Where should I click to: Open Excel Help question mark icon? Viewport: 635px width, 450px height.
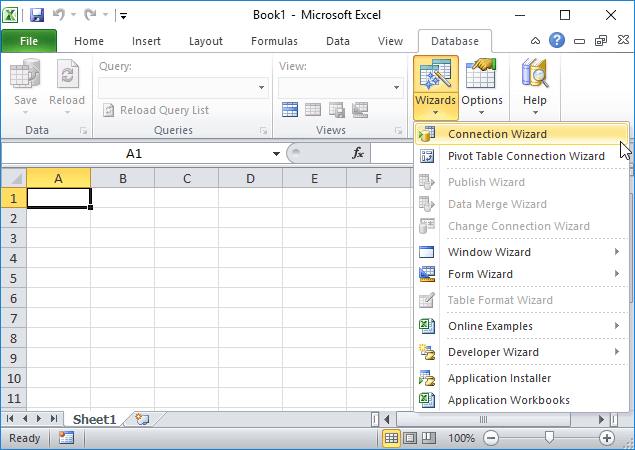[x=557, y=40]
